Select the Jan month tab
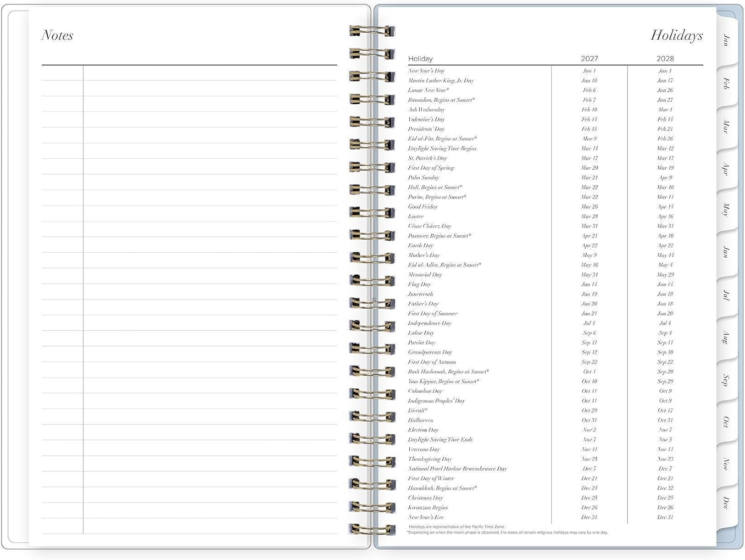The height and width of the screenshot is (560, 745). 726,40
